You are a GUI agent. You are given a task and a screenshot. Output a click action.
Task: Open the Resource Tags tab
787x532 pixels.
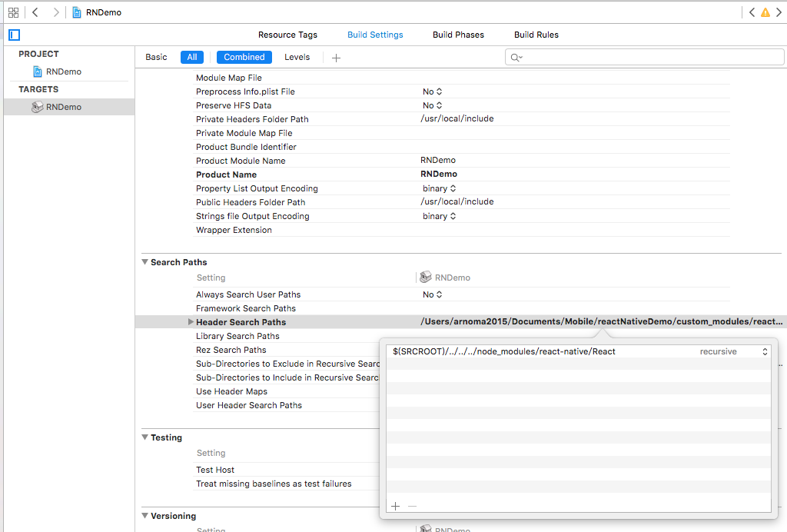coord(287,35)
